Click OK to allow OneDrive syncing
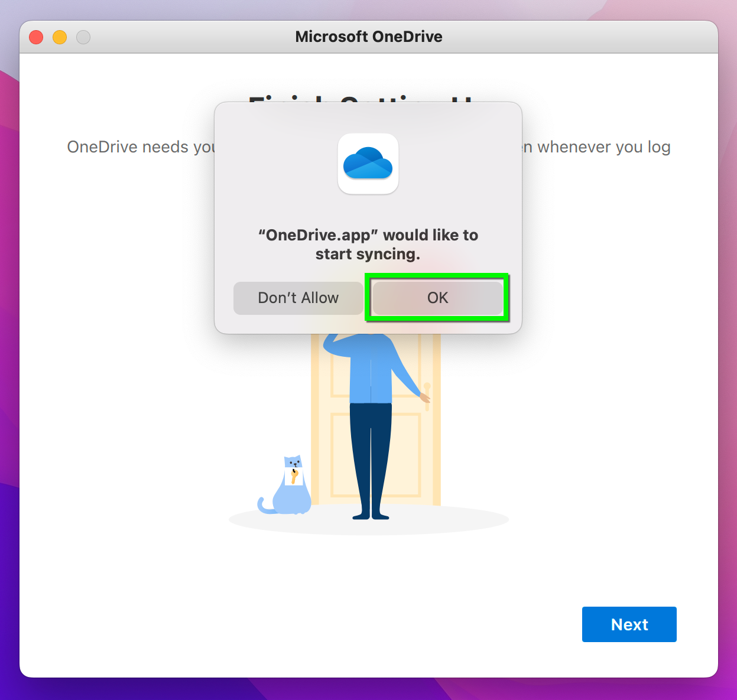The width and height of the screenshot is (737, 700). (x=437, y=298)
